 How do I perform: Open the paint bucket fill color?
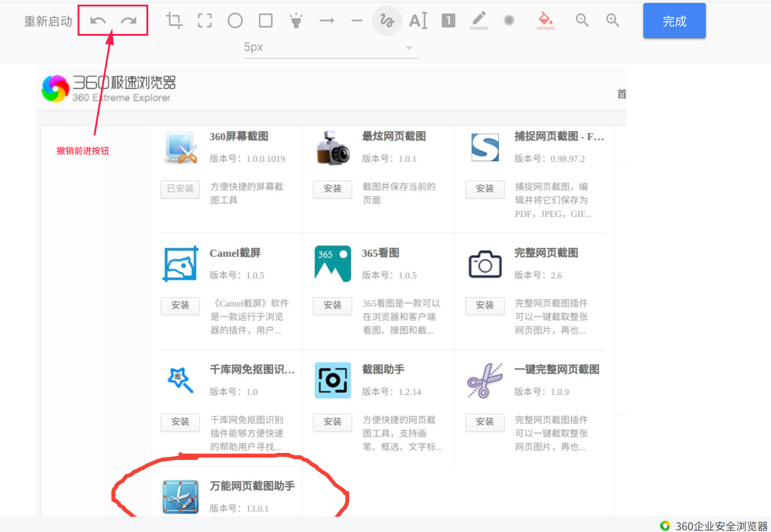point(545,21)
